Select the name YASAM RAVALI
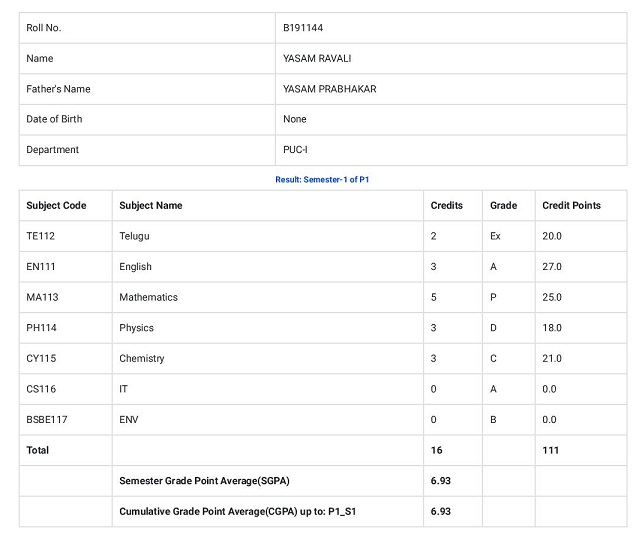The image size is (633, 558). click(x=317, y=59)
